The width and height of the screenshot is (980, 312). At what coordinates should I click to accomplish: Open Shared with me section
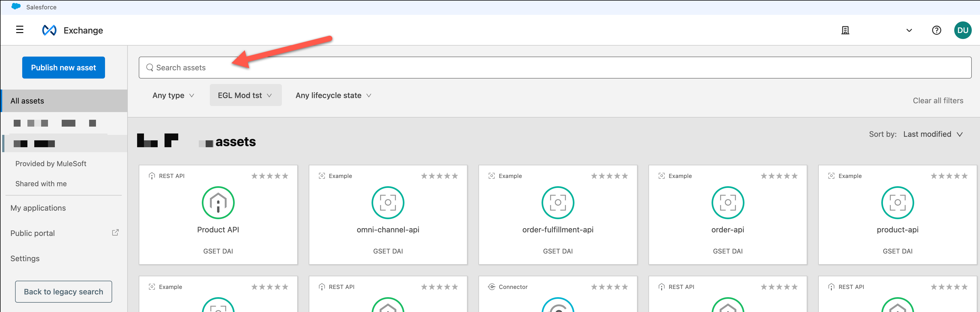[x=41, y=184]
